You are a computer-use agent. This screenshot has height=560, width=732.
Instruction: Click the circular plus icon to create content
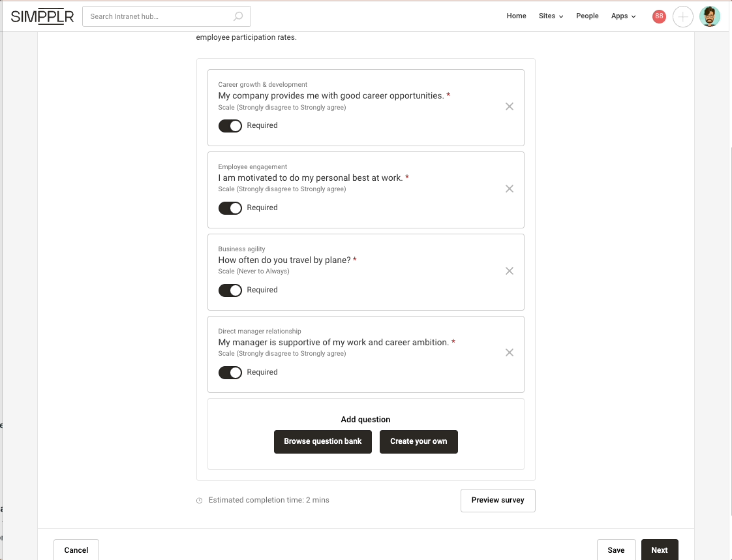[x=683, y=16]
